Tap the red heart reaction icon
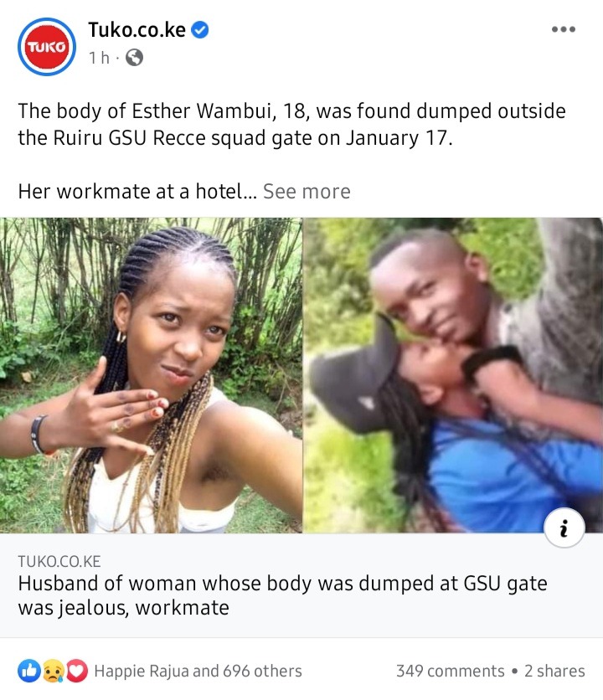 [x=77, y=671]
